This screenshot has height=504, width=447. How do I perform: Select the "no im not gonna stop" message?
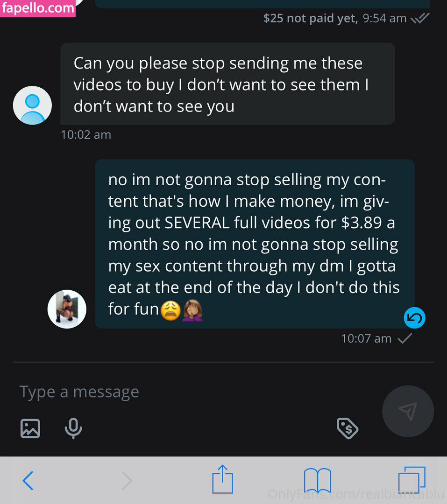tap(255, 244)
